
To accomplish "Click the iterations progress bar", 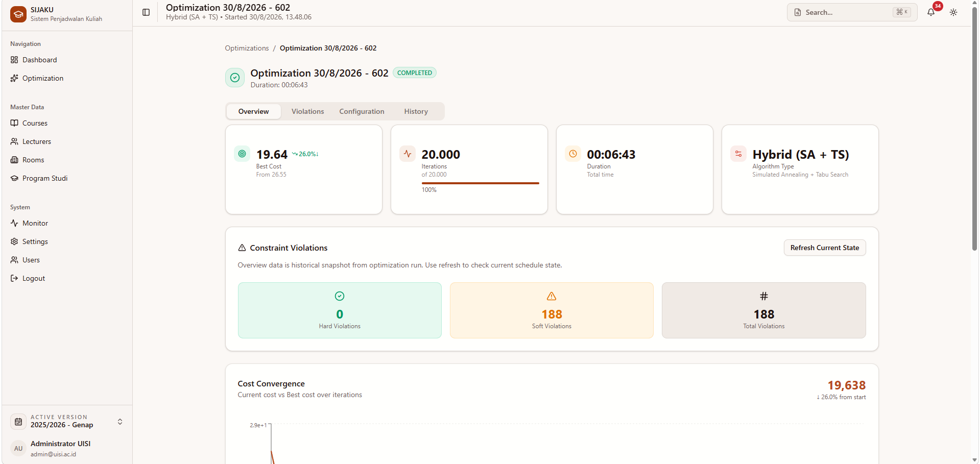I will 480,183.
